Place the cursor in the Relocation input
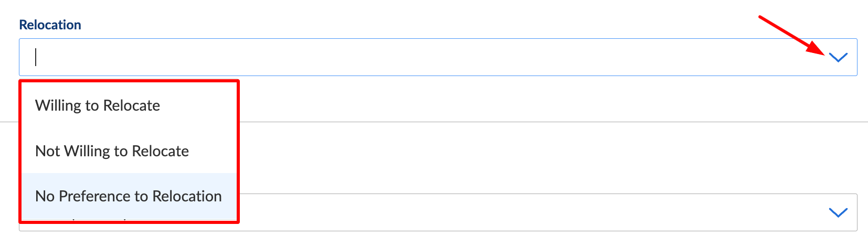Viewport: 868px width, 236px height. (x=420, y=57)
